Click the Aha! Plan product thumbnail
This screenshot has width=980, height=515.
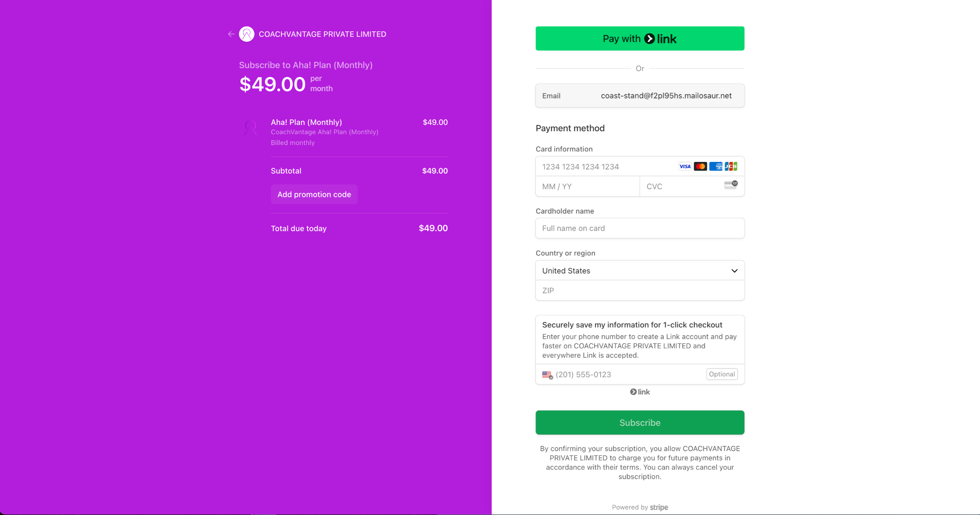(x=250, y=128)
